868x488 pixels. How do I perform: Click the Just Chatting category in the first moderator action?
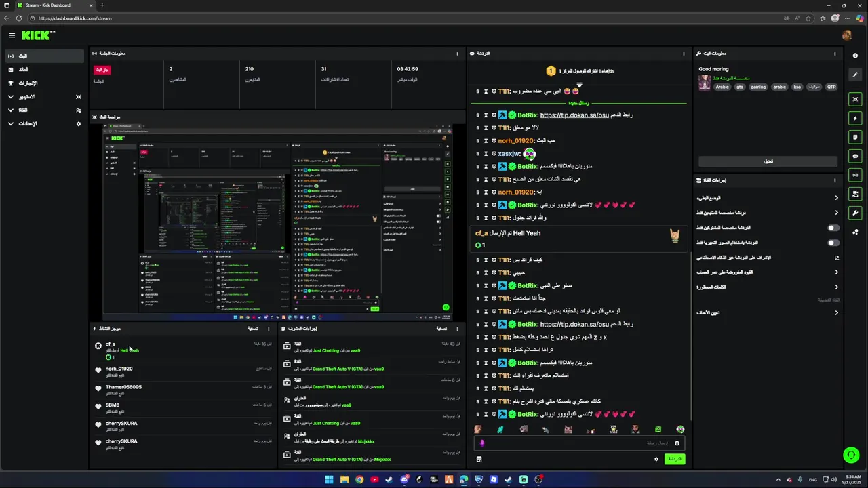[x=326, y=351]
